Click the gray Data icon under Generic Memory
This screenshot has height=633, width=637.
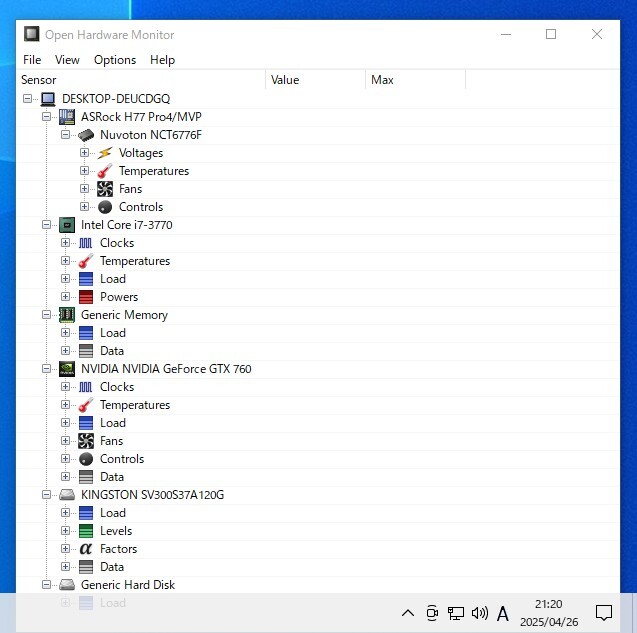click(x=86, y=351)
